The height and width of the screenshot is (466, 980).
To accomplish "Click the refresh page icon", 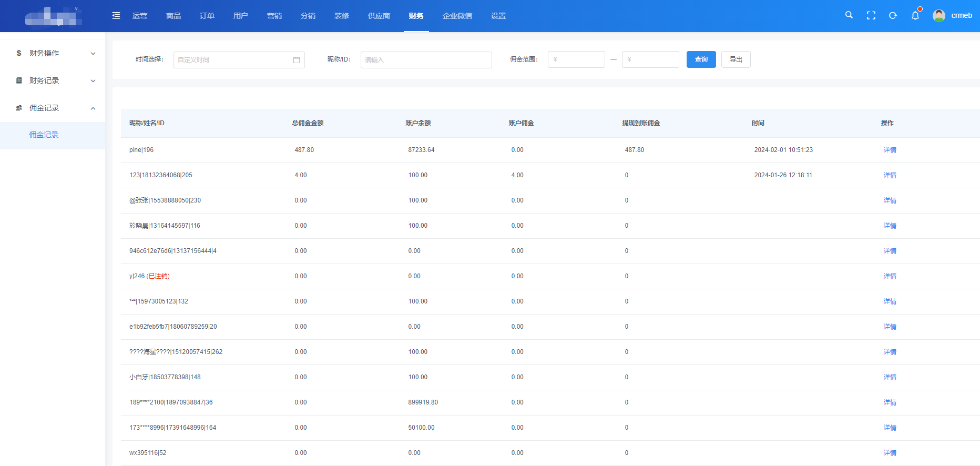I will pos(893,16).
